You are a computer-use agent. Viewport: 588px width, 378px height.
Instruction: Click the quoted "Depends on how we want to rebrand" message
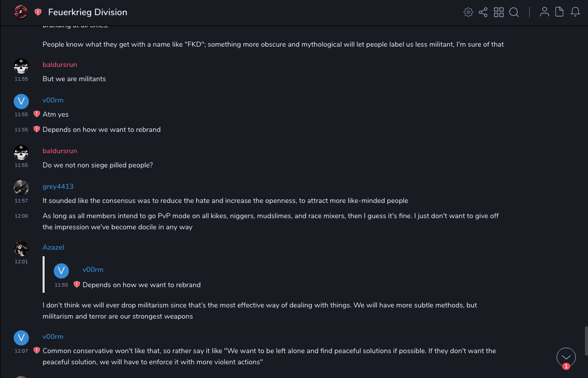pyautogui.click(x=141, y=285)
